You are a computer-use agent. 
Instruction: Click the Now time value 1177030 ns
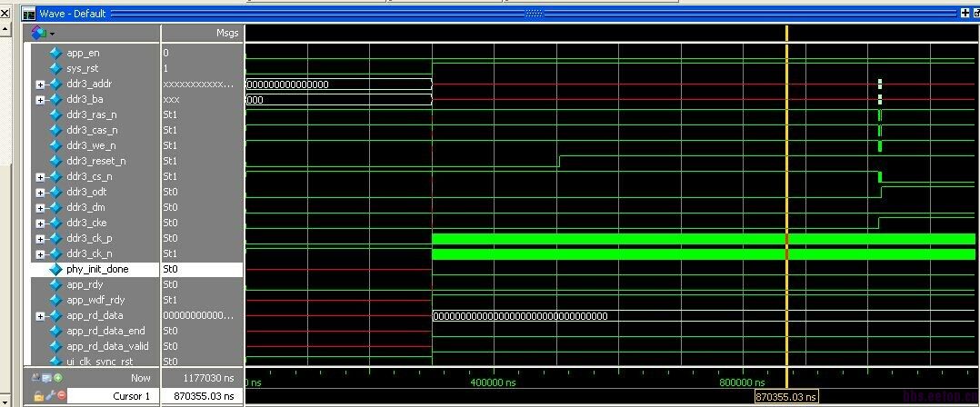point(208,378)
